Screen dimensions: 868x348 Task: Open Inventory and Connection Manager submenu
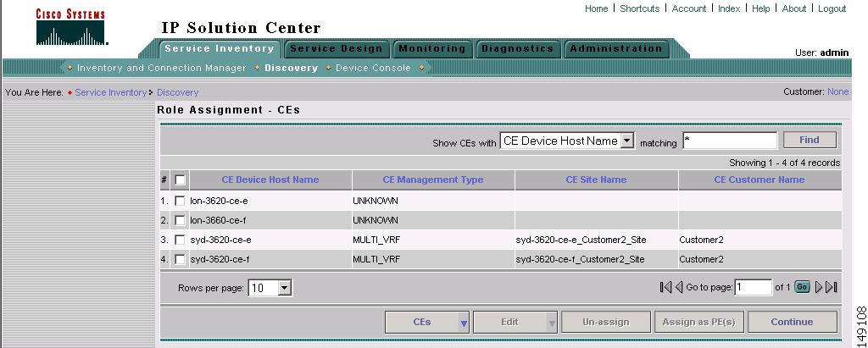tap(162, 68)
